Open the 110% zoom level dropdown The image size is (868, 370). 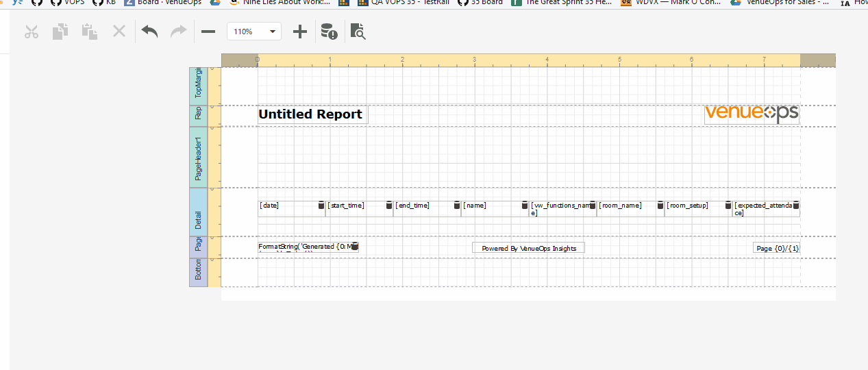254,32
